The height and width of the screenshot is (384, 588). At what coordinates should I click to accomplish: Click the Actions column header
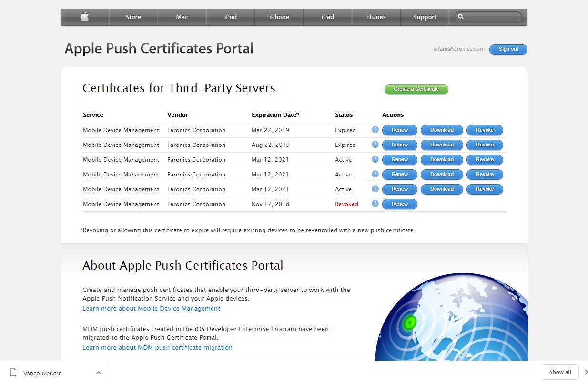point(393,115)
